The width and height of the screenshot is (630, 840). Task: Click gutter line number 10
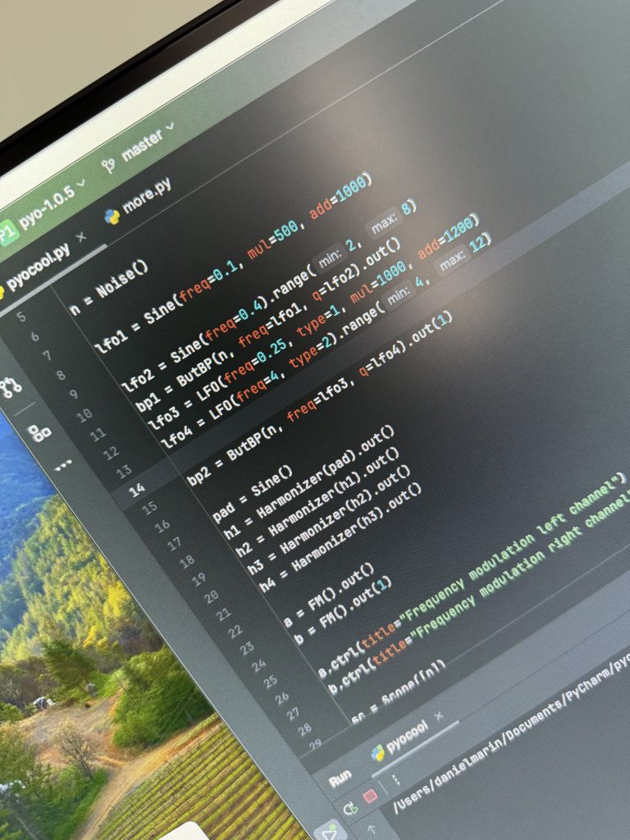tap(84, 415)
